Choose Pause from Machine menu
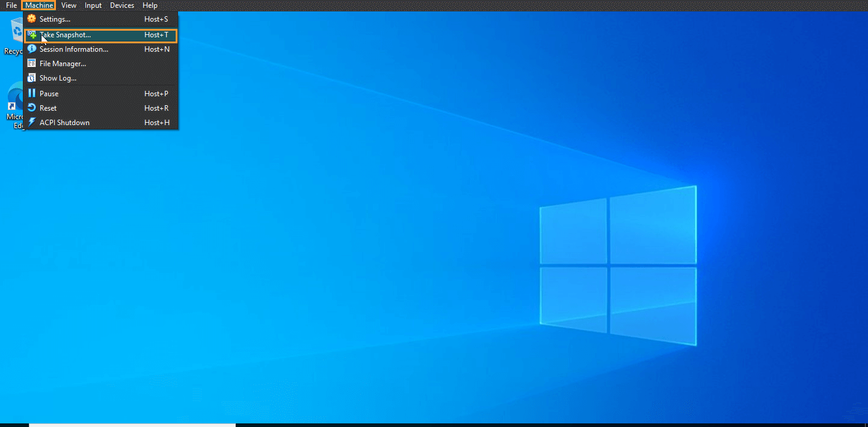This screenshot has width=868, height=427. click(100, 94)
